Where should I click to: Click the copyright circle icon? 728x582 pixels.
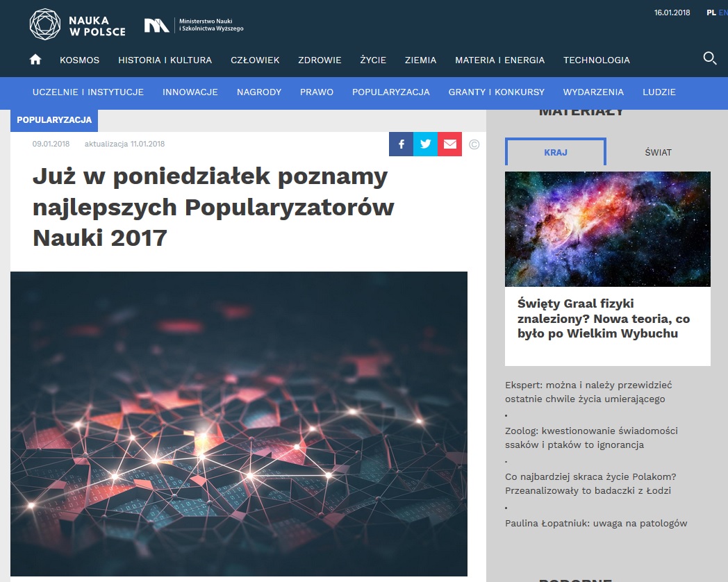click(x=474, y=144)
